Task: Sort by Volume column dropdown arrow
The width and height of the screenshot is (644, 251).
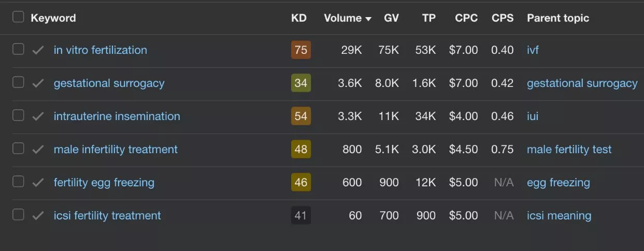Action: (368, 19)
